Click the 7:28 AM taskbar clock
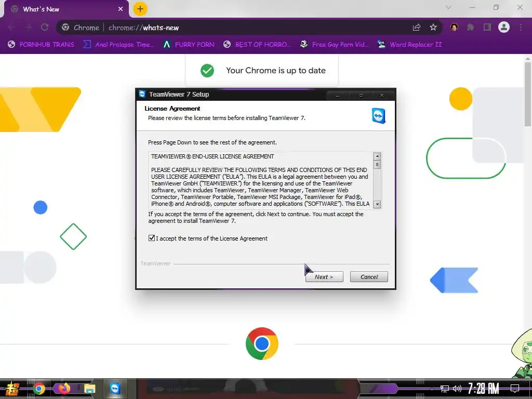532x399 pixels. point(483,389)
